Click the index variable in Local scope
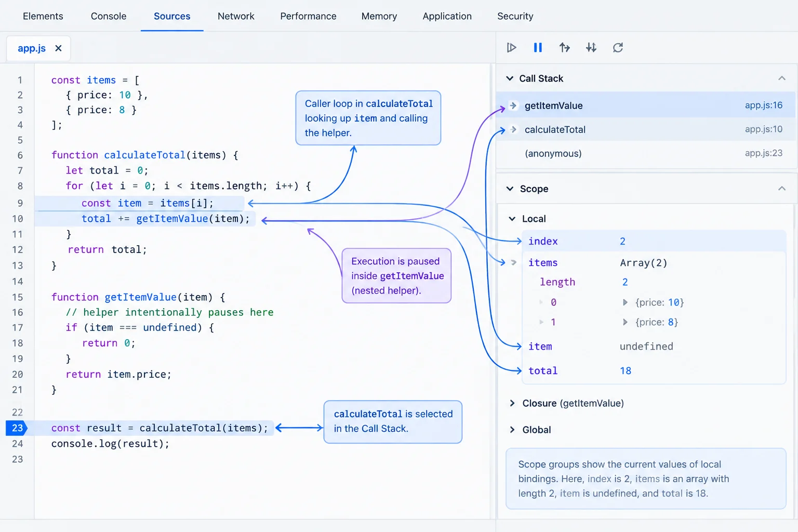 543,241
